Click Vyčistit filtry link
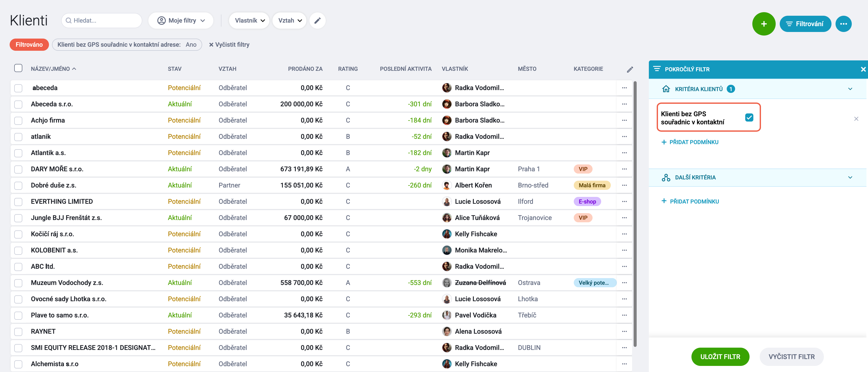 pyautogui.click(x=229, y=44)
